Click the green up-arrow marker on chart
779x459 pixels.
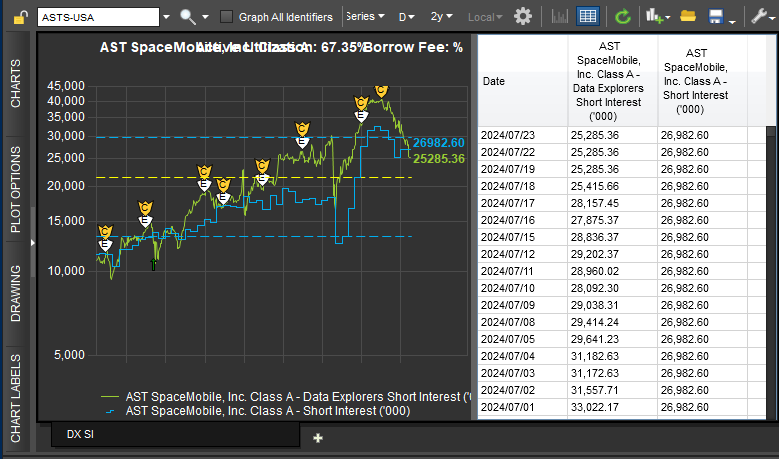(154, 264)
